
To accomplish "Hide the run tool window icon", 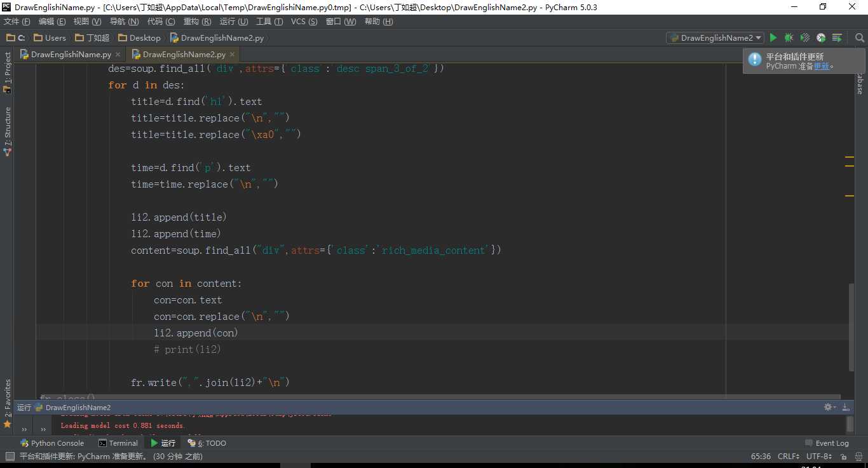I will tap(846, 407).
